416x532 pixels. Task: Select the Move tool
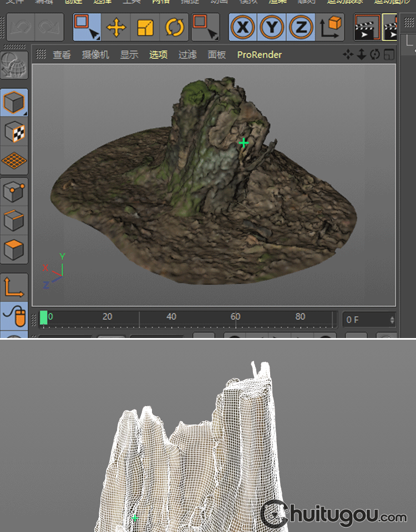[116, 27]
